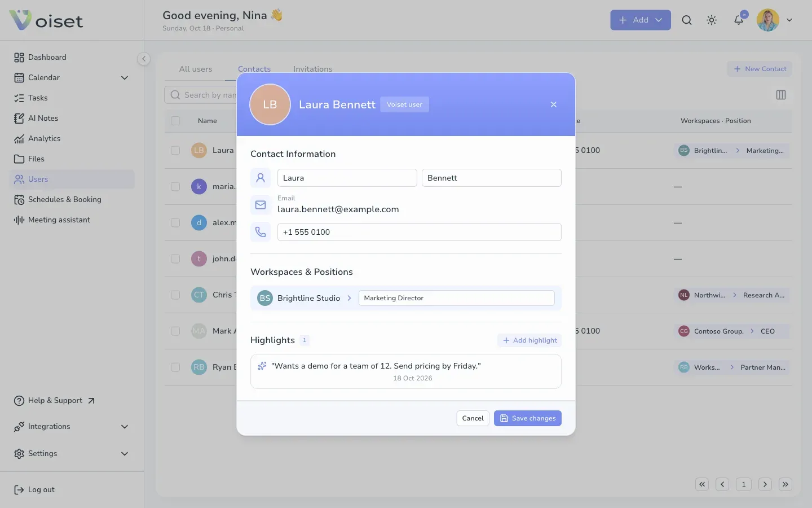Viewport: 812px width, 508px height.
Task: Click the Brightline Studio BS workspace badge
Action: coord(265,298)
